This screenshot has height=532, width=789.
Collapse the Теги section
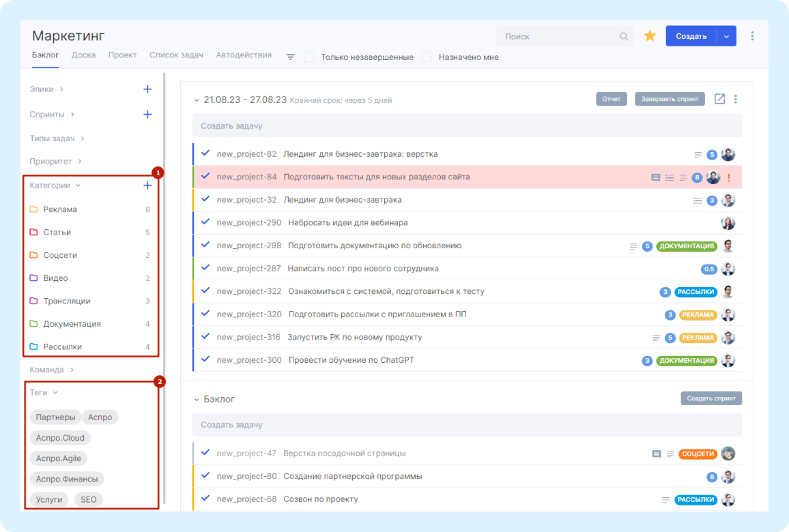[55, 393]
